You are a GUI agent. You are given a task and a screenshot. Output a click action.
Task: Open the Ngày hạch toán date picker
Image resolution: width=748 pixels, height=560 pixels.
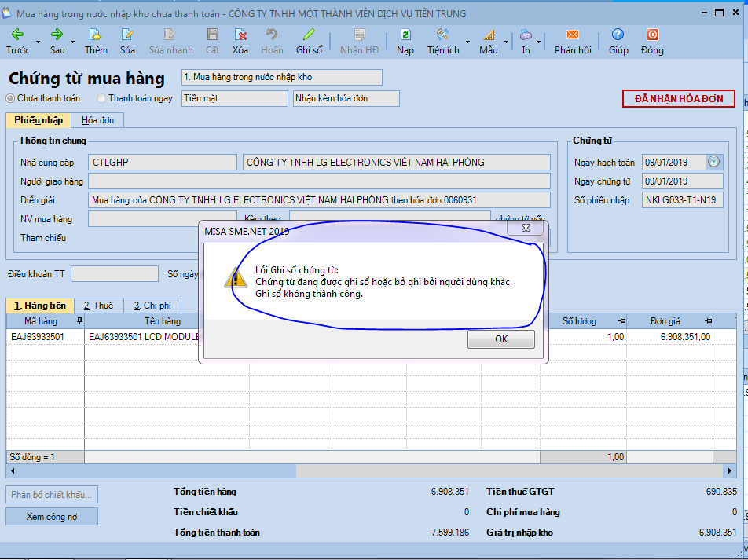coord(713,162)
